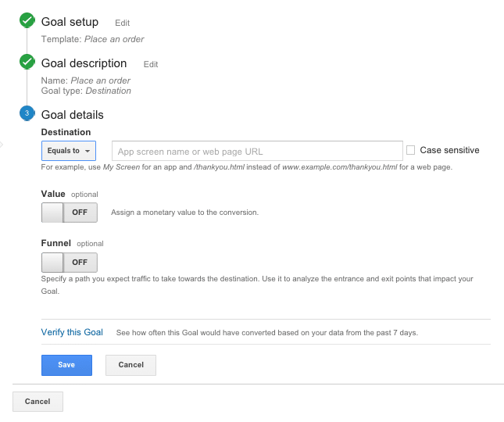Click the OFF label on Funnel switch

tap(80, 263)
